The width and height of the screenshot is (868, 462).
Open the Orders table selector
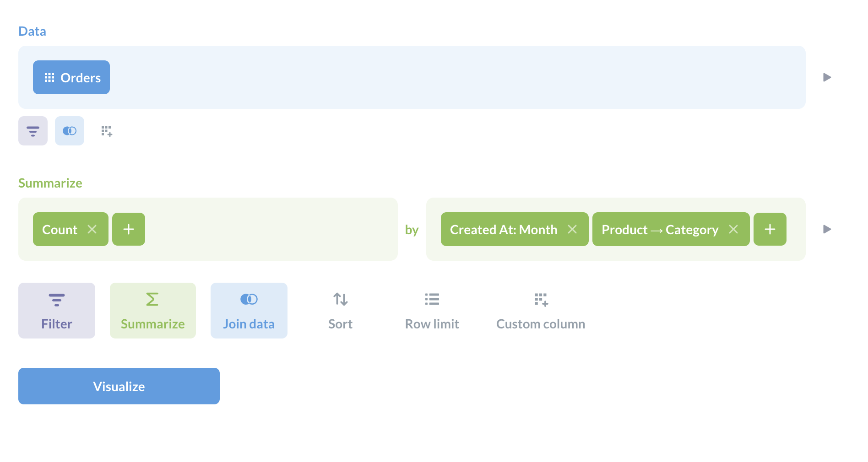tap(71, 77)
